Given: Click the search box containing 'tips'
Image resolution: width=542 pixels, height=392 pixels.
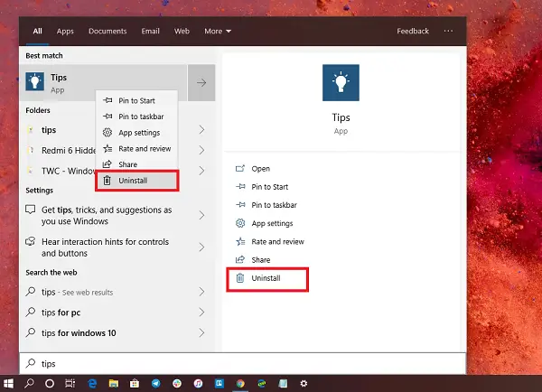Looking at the screenshot, I should (243, 364).
